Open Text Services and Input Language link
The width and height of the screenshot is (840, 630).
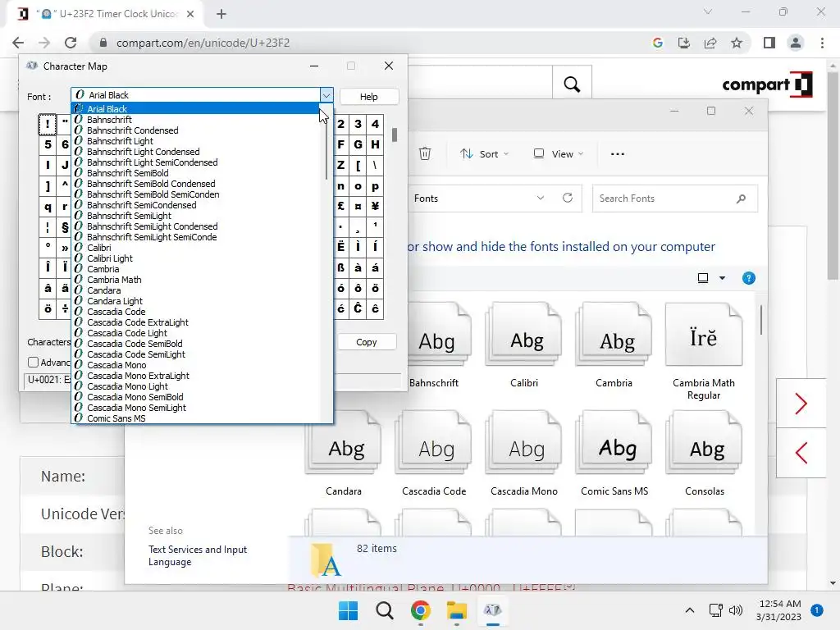(x=198, y=555)
